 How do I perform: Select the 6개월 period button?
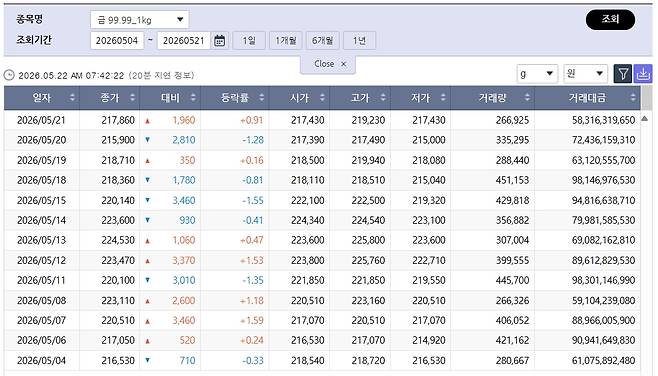point(322,41)
